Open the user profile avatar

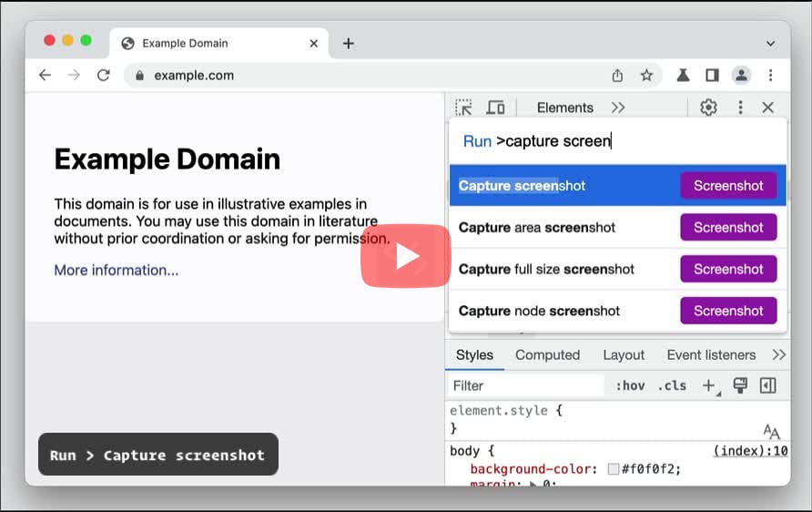point(741,76)
